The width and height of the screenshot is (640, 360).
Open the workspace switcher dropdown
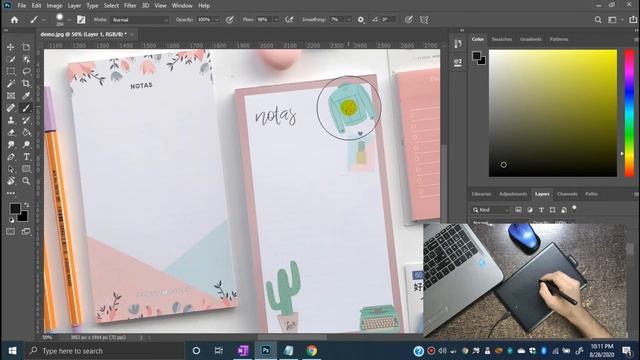point(614,20)
